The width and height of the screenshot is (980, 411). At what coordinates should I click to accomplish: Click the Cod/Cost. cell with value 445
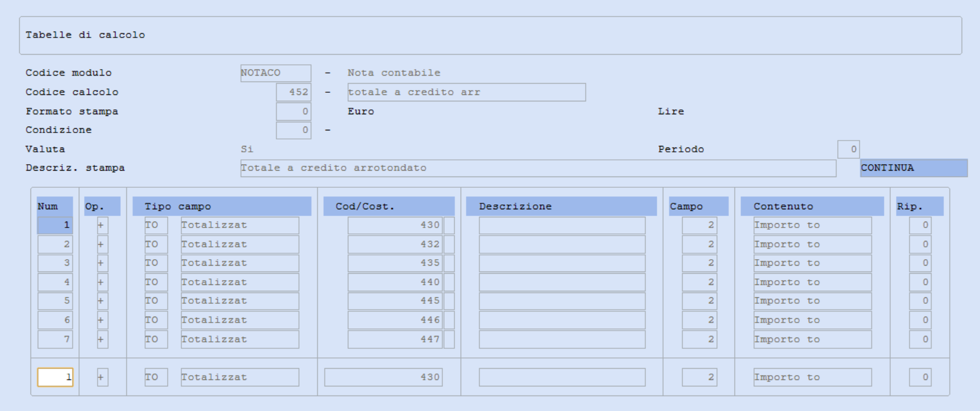[x=395, y=301]
